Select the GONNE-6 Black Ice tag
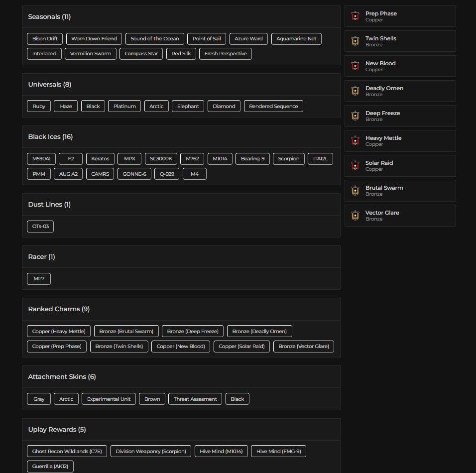 pos(134,174)
